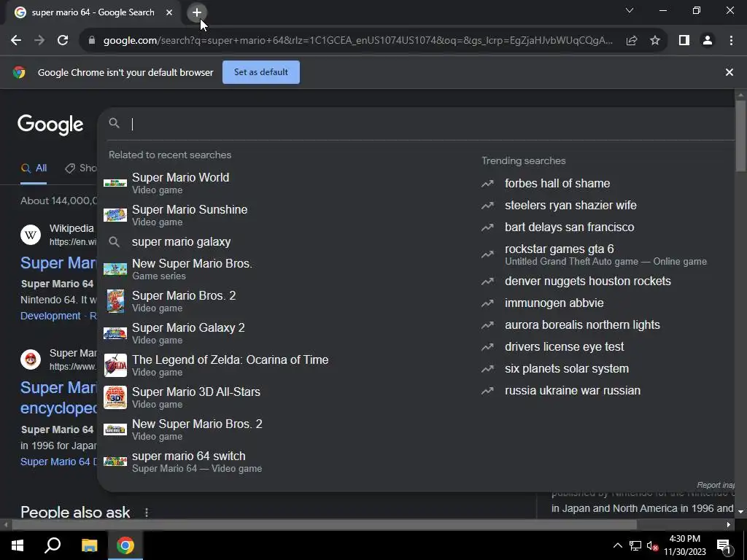This screenshot has width=747, height=560.
Task: Click Super Mario World thumbnail image
Action: 115,183
